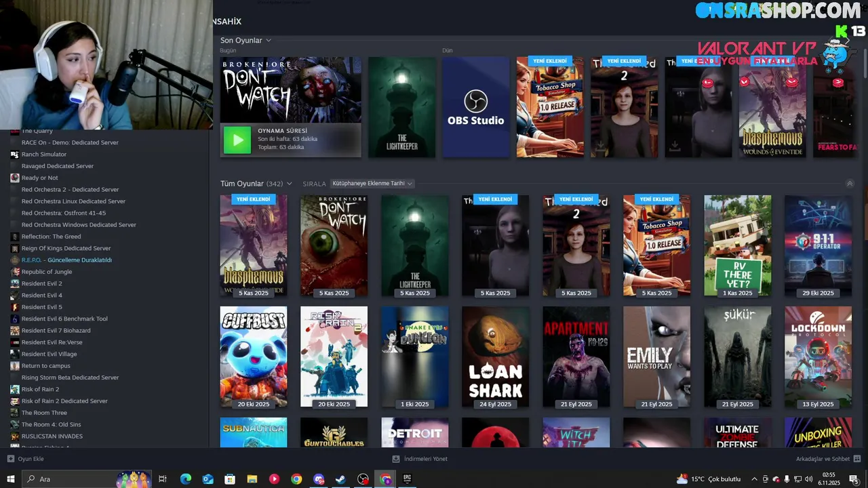Click Rising Storm Beta Dedicated Server entry
868x488 pixels.
click(x=70, y=378)
